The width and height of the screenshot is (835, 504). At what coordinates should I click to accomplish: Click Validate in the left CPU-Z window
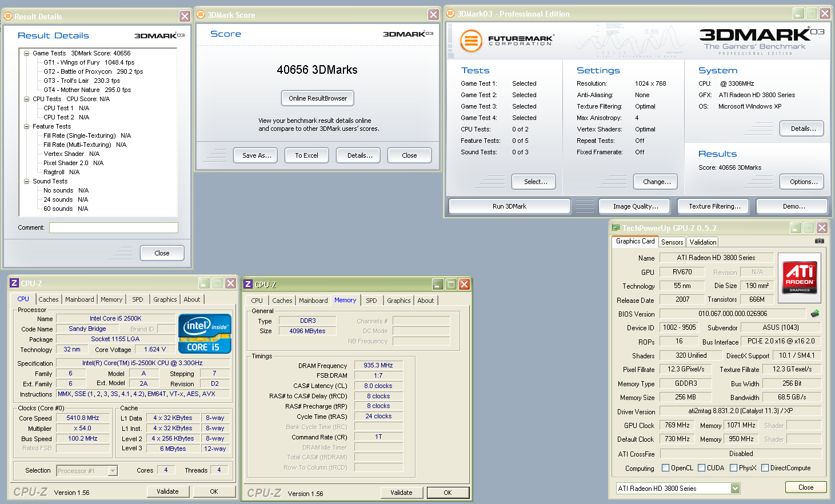(167, 491)
